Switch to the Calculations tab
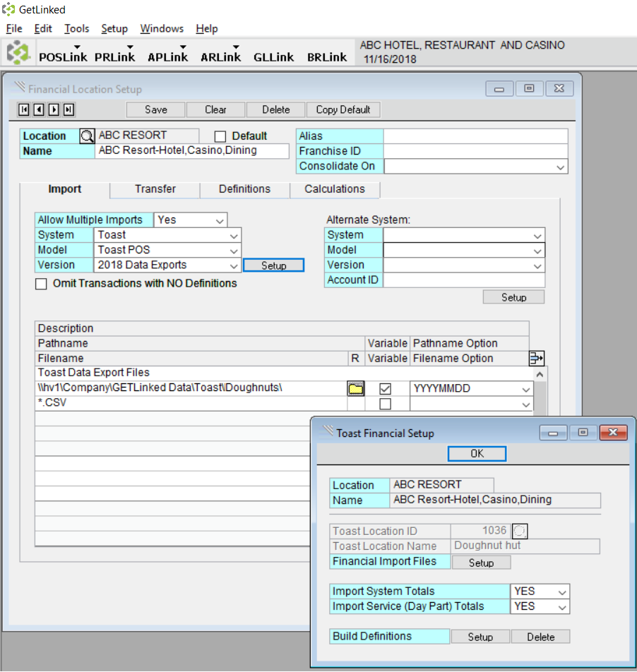The height and width of the screenshot is (672, 637). pyautogui.click(x=335, y=189)
